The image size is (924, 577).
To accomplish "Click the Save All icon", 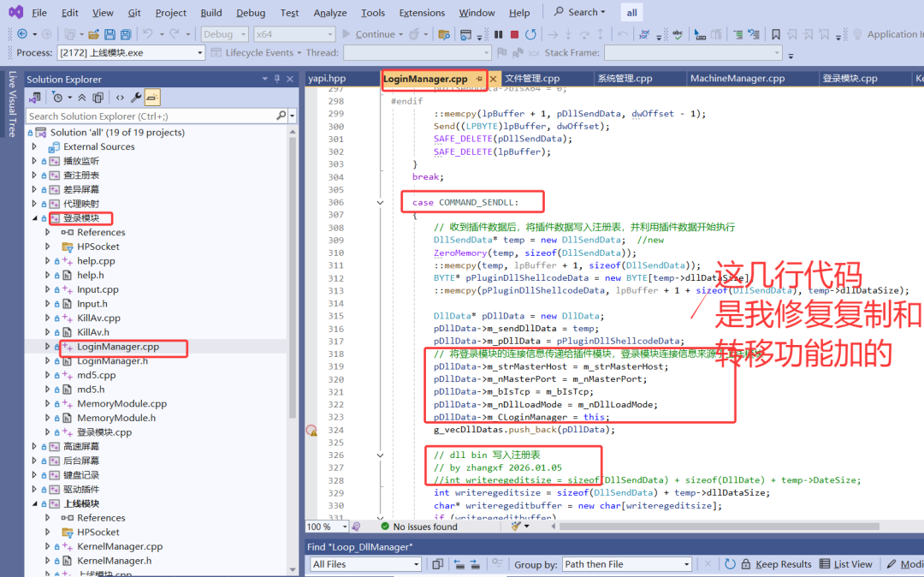I will pos(126,35).
